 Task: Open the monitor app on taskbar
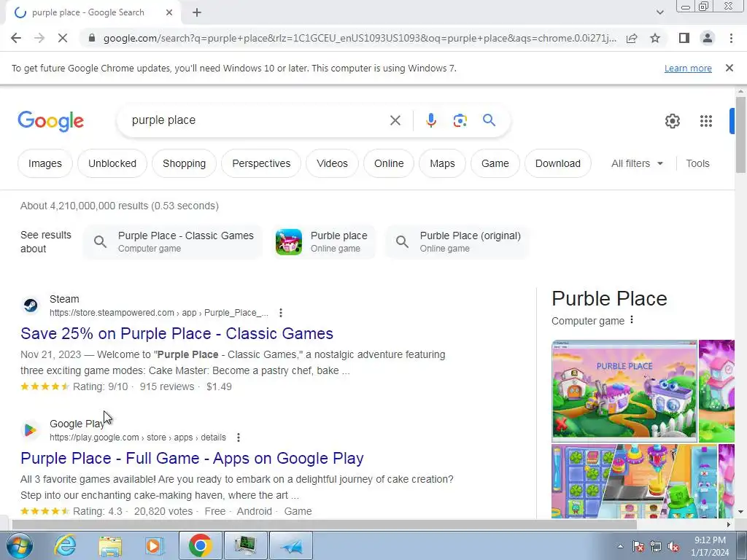tap(245, 545)
